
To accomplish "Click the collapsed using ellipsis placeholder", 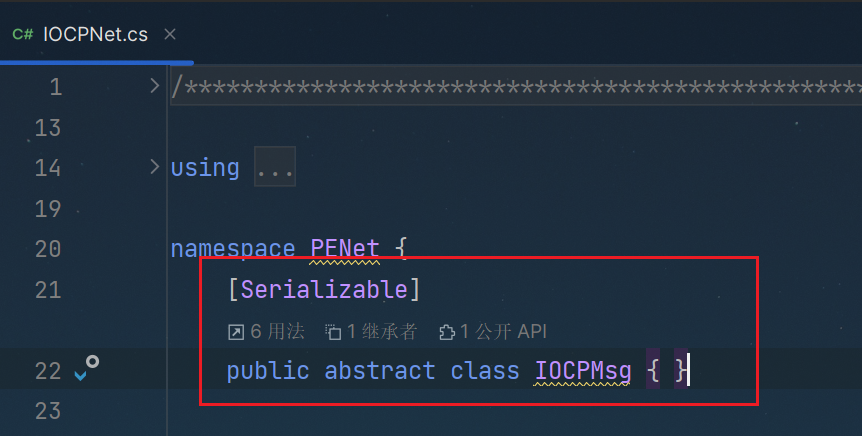I will pos(275,167).
